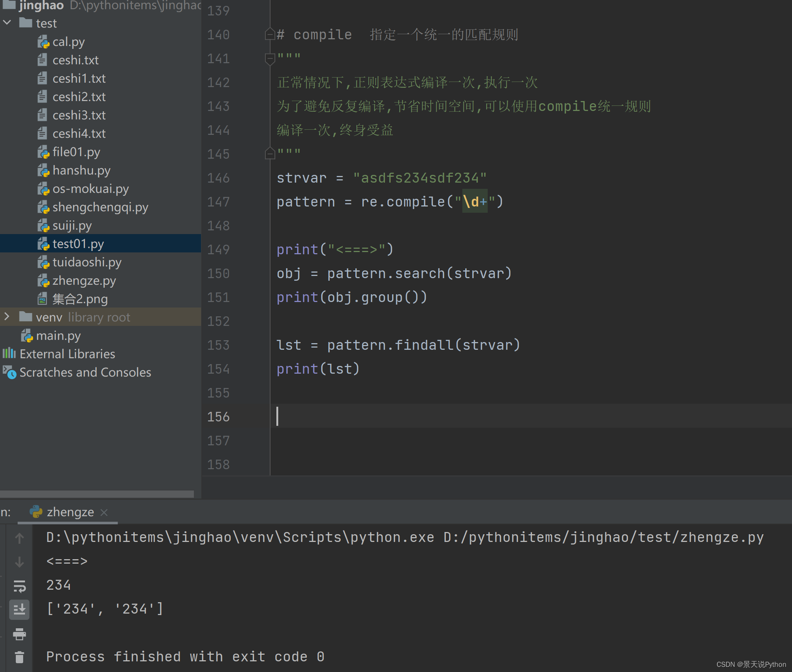Click the horizontal scrollbar of the project panel
This screenshot has height=672, width=792.
[97, 494]
